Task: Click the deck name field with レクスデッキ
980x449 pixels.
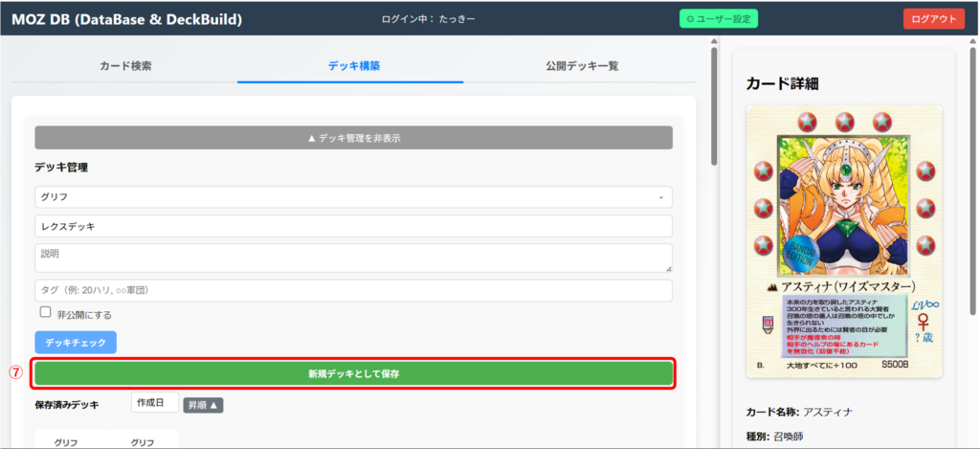Action: point(353,226)
